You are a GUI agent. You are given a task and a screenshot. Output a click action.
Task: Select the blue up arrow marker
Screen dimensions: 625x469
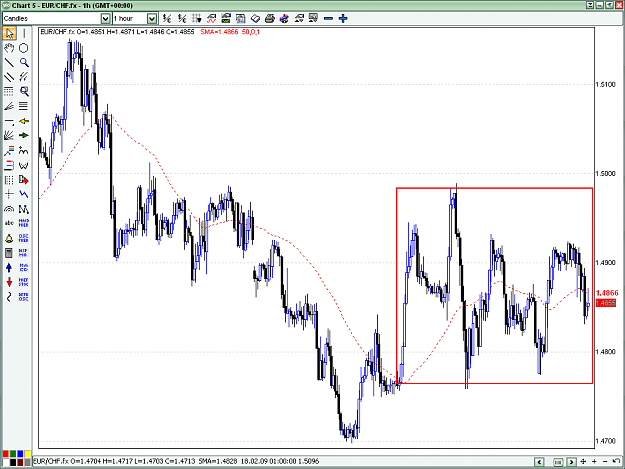tap(9, 267)
